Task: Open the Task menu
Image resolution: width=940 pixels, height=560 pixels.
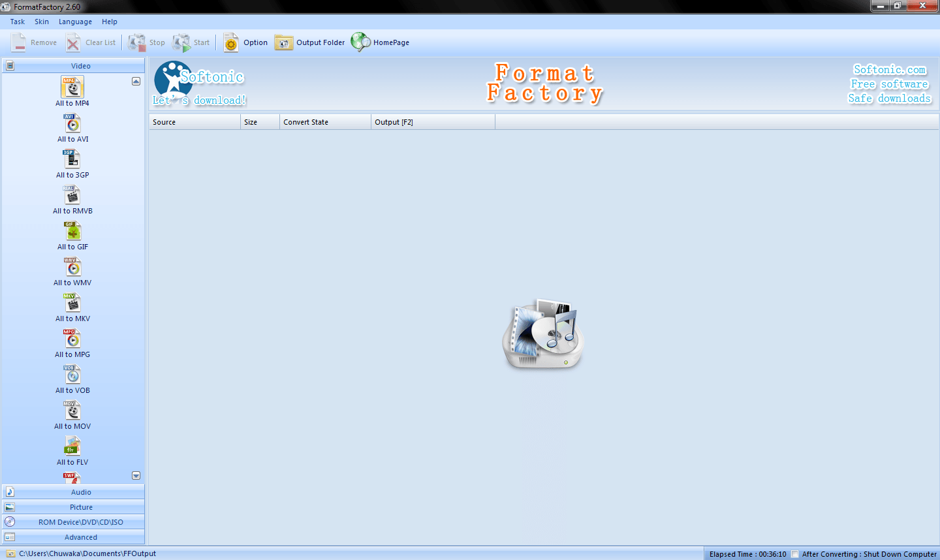Action: click(x=17, y=22)
